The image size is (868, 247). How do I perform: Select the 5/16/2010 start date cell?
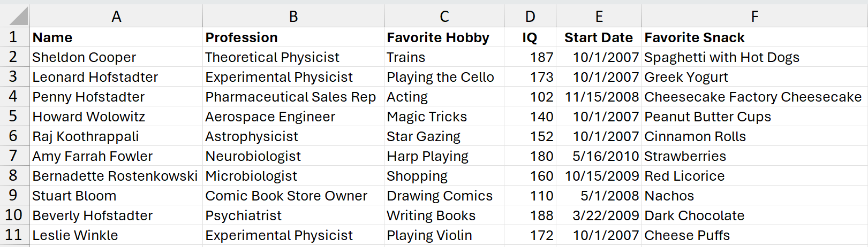tap(606, 156)
